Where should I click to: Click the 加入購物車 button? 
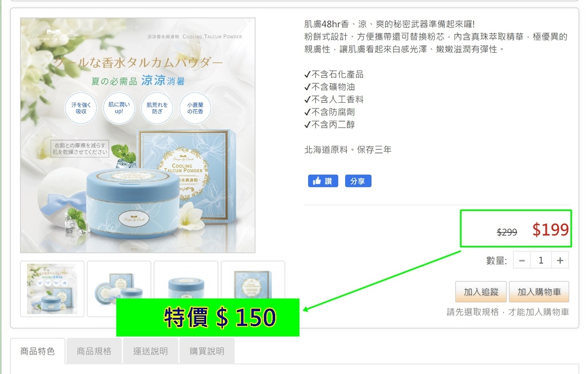(539, 292)
